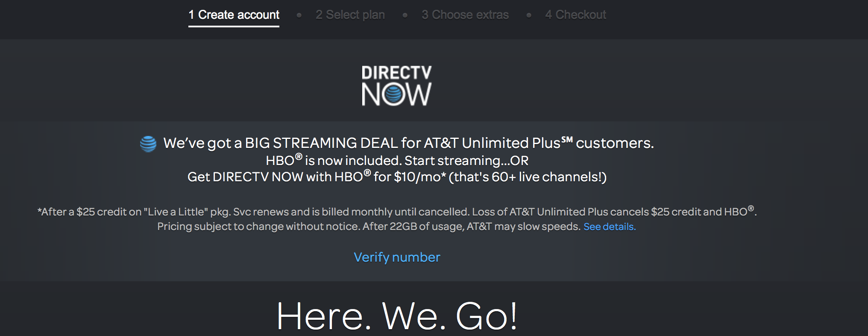Click the dot separator after Select plan
868x336 pixels.
tap(405, 15)
